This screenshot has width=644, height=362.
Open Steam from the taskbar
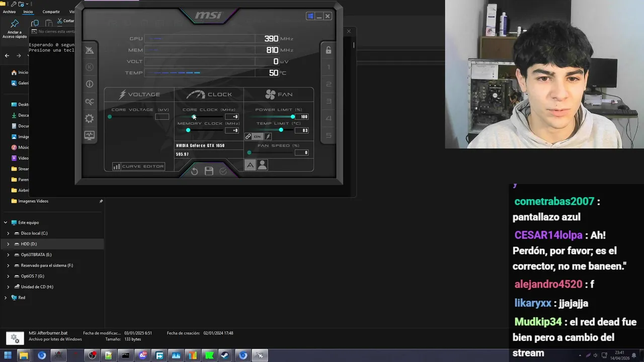[225, 355]
